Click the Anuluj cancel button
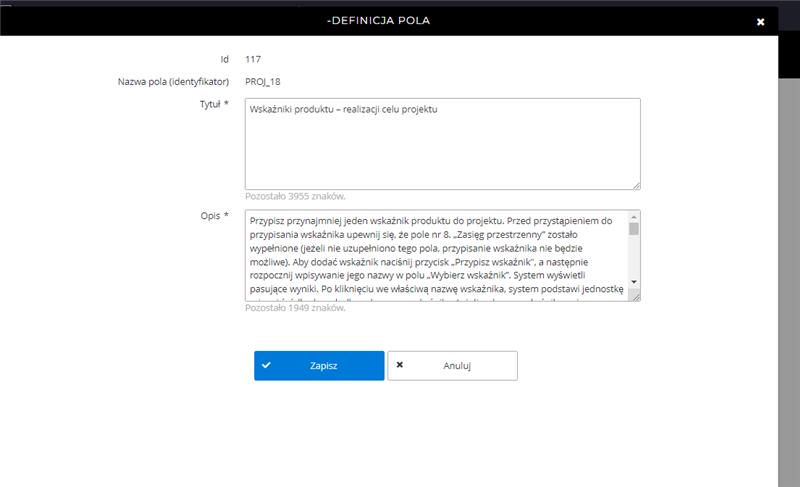The height and width of the screenshot is (487, 800). [452, 366]
